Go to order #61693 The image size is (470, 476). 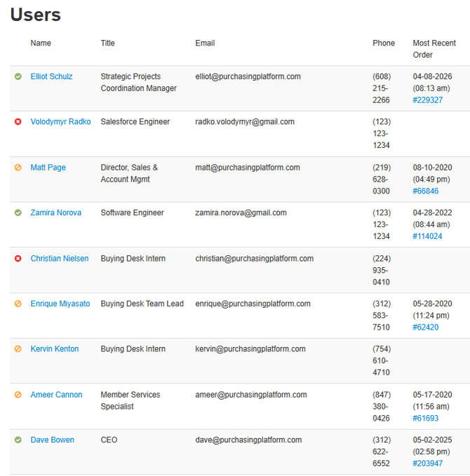[x=425, y=419]
